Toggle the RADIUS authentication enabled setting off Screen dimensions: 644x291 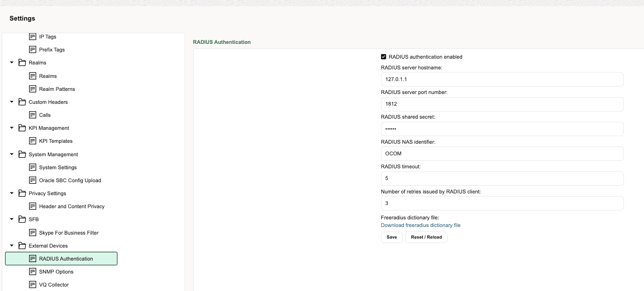tap(383, 56)
